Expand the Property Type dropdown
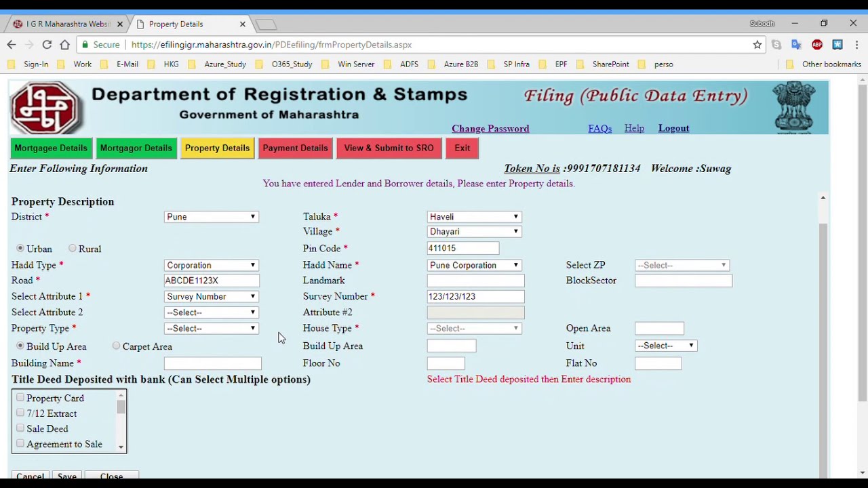The width and height of the screenshot is (868, 488). click(x=211, y=329)
